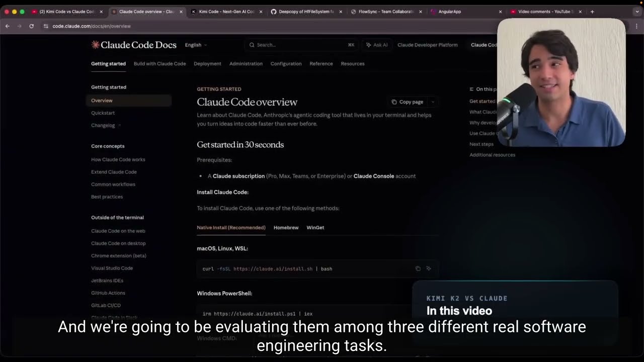Close the AngularApp tab

500,12
